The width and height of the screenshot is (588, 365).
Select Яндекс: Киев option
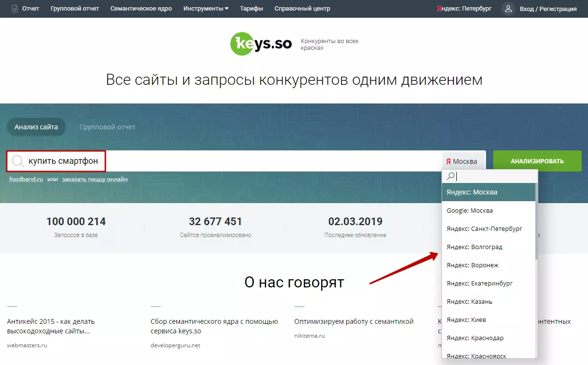488,319
